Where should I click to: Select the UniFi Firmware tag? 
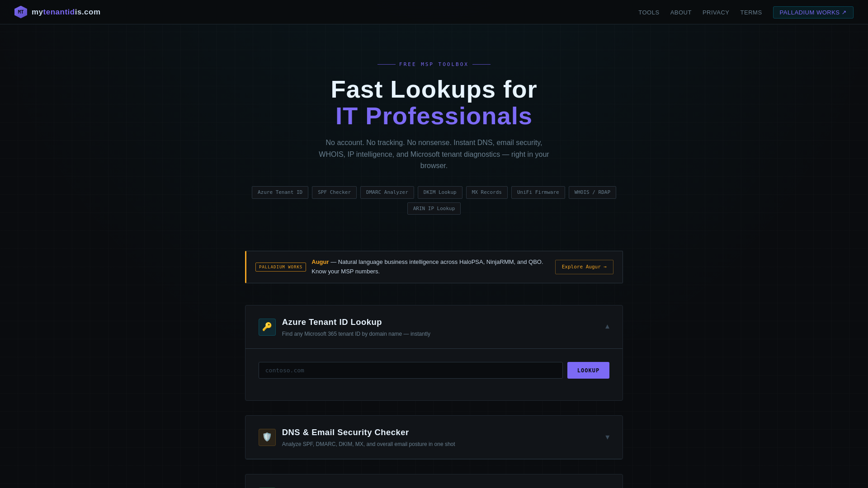click(x=538, y=192)
